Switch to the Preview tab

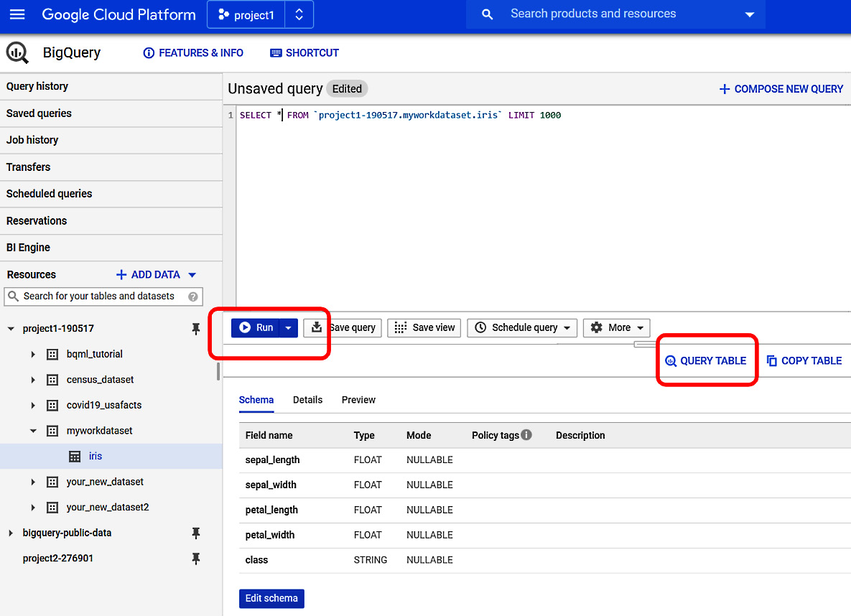359,400
